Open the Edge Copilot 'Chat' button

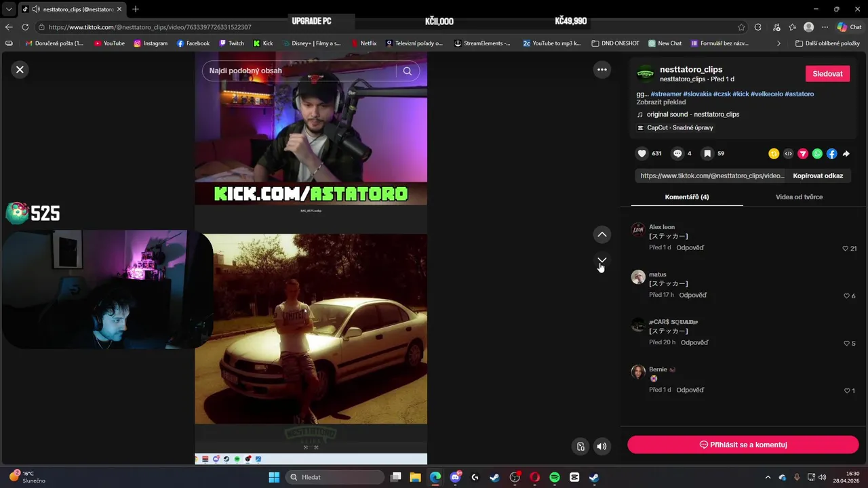850,27
